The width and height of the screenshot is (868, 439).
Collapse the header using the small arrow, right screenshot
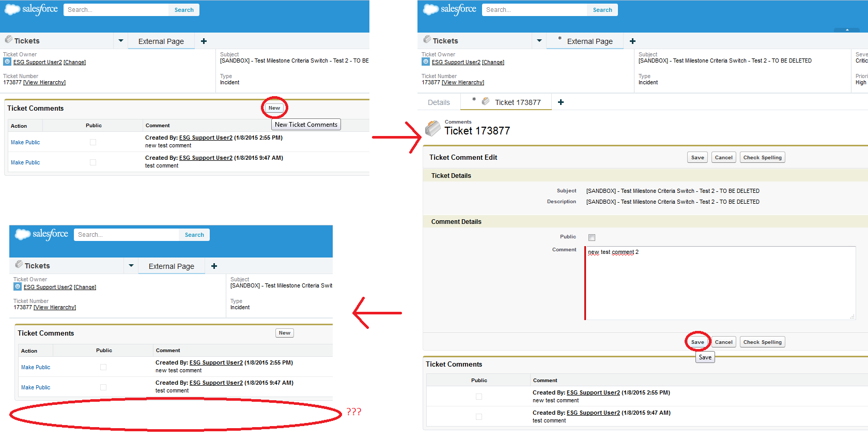[847, 30]
